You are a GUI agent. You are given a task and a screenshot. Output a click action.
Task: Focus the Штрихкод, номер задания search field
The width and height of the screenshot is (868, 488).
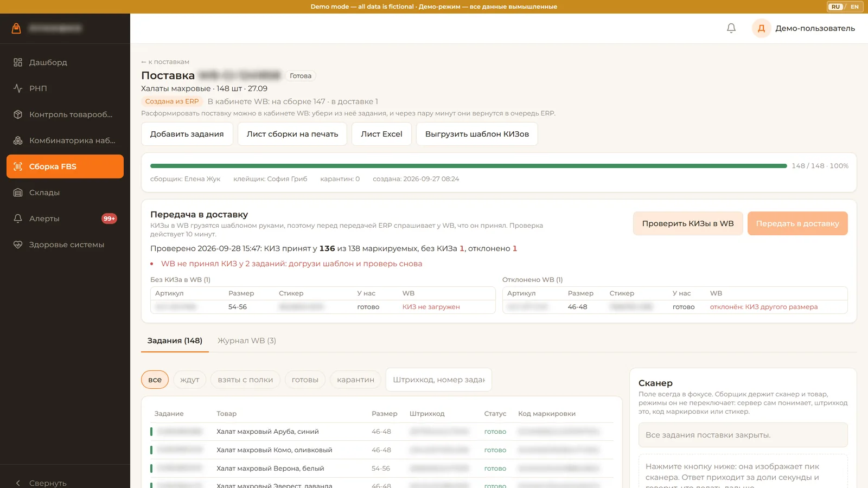[x=439, y=380]
